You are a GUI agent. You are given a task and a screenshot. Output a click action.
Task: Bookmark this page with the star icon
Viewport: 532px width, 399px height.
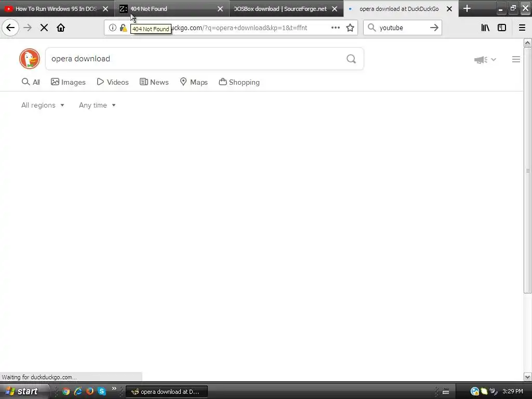point(350,28)
